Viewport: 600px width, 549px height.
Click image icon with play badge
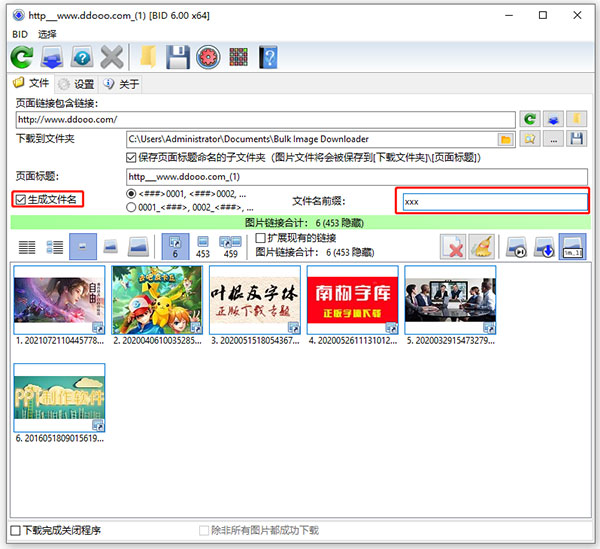(x=516, y=247)
